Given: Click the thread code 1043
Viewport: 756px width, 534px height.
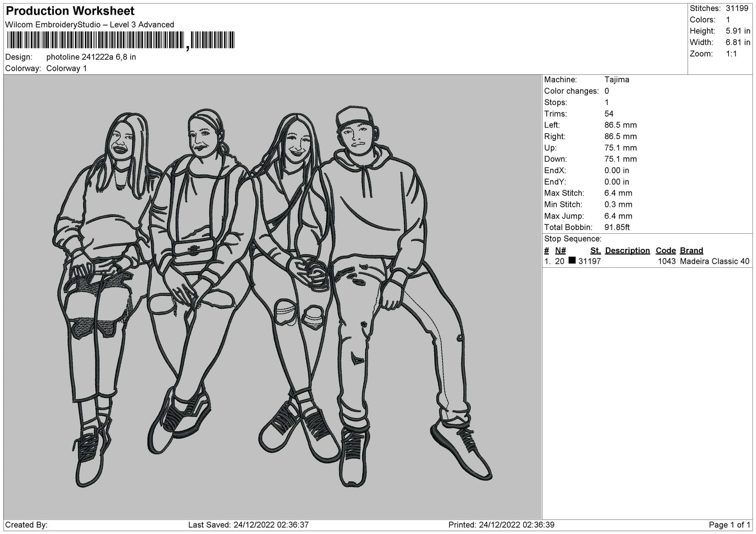Looking at the screenshot, I should tap(667, 262).
